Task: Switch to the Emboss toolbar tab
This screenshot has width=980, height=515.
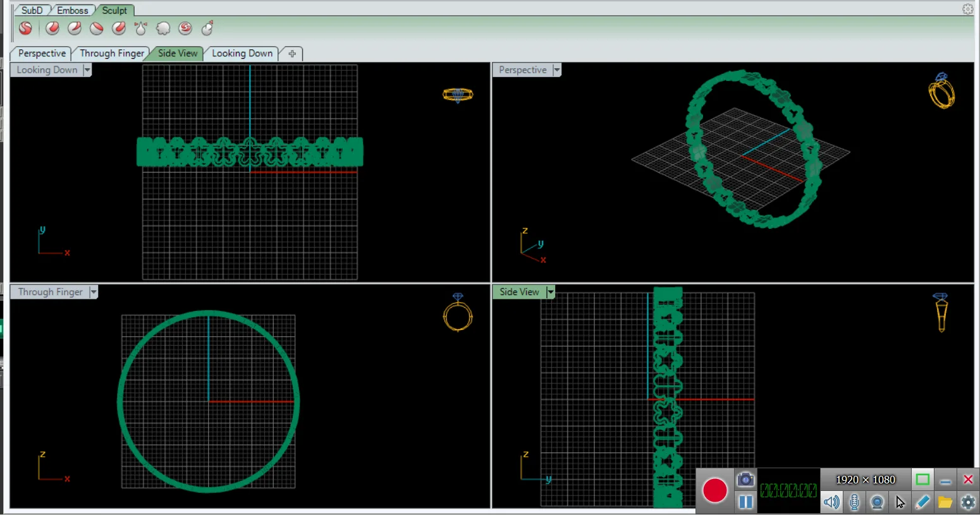Action: pyautogui.click(x=73, y=10)
